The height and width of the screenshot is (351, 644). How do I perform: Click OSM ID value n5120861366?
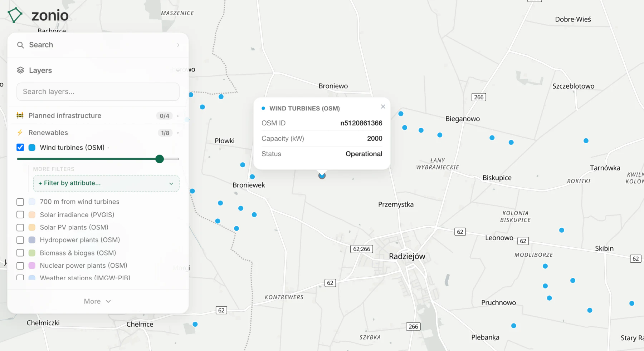(x=361, y=123)
